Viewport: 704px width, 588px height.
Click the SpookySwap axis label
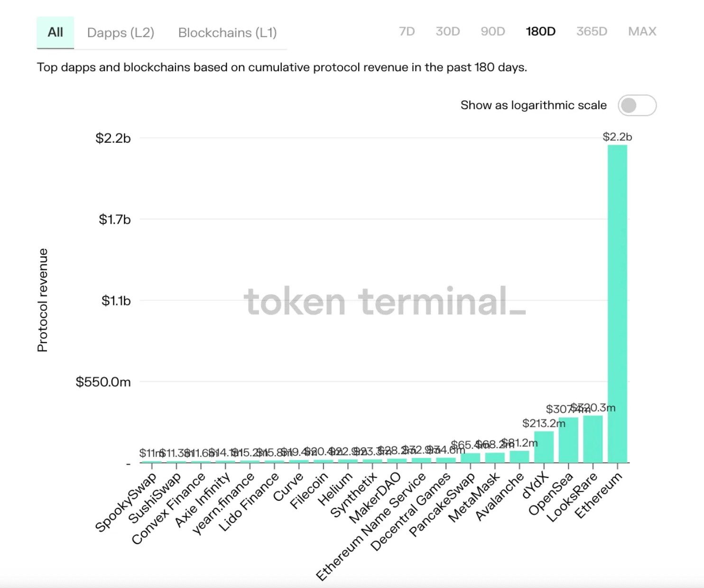pyautogui.click(x=126, y=503)
